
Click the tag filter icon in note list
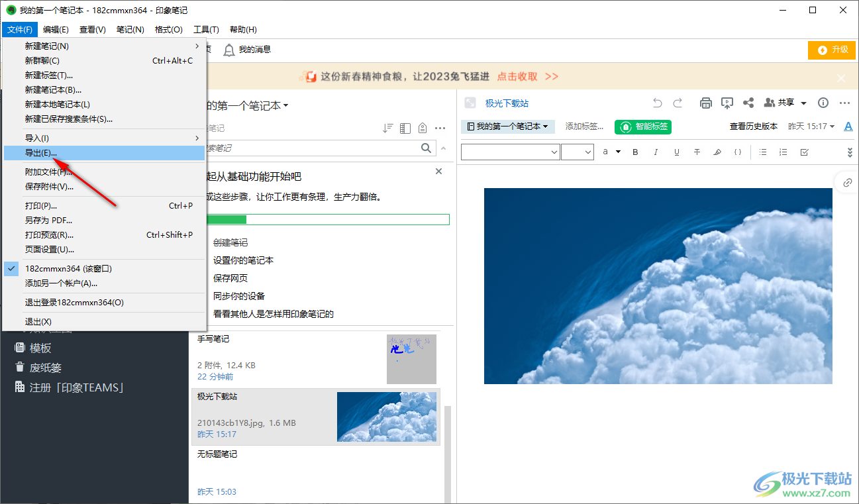pos(423,128)
